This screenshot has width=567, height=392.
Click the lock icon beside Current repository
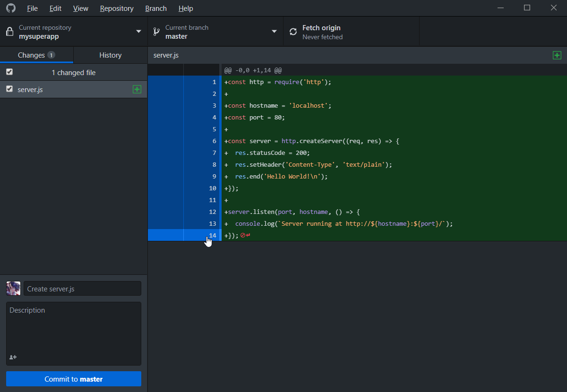(9, 32)
